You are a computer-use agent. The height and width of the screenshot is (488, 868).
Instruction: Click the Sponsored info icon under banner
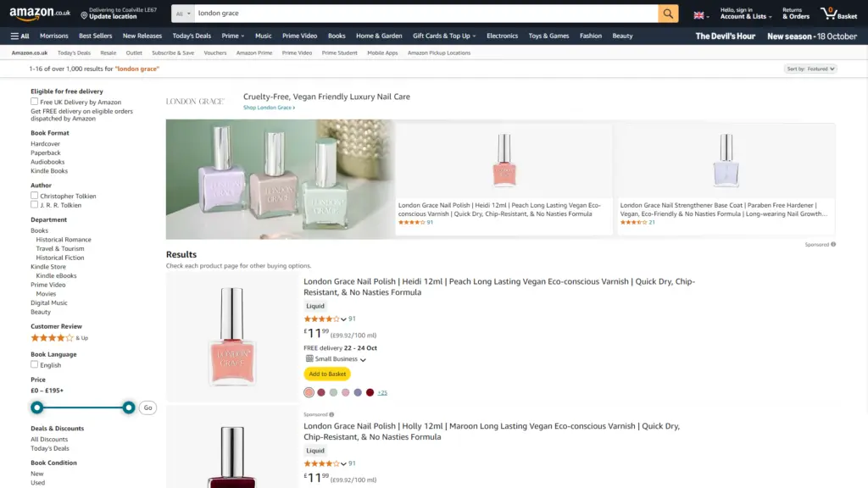click(x=833, y=244)
